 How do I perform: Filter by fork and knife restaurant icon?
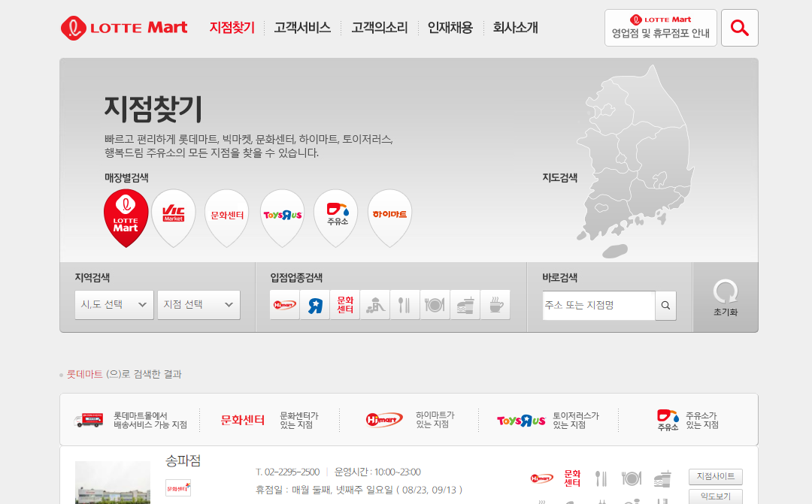click(x=405, y=305)
